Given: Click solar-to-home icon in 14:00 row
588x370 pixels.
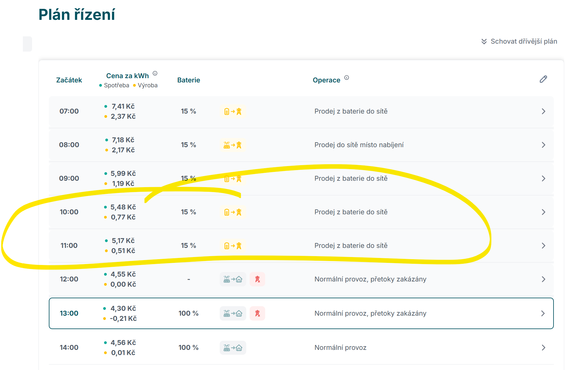Looking at the screenshot, I should click(233, 348).
